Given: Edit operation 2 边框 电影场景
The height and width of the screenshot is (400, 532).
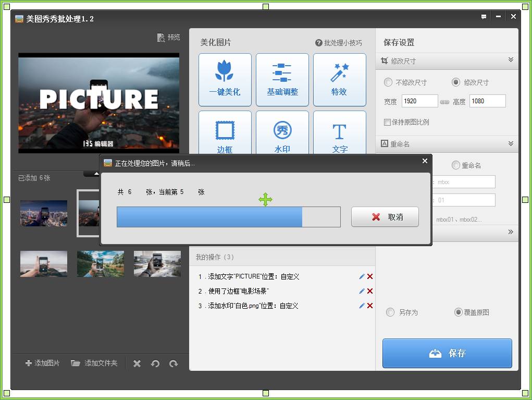Looking at the screenshot, I should [x=362, y=292].
